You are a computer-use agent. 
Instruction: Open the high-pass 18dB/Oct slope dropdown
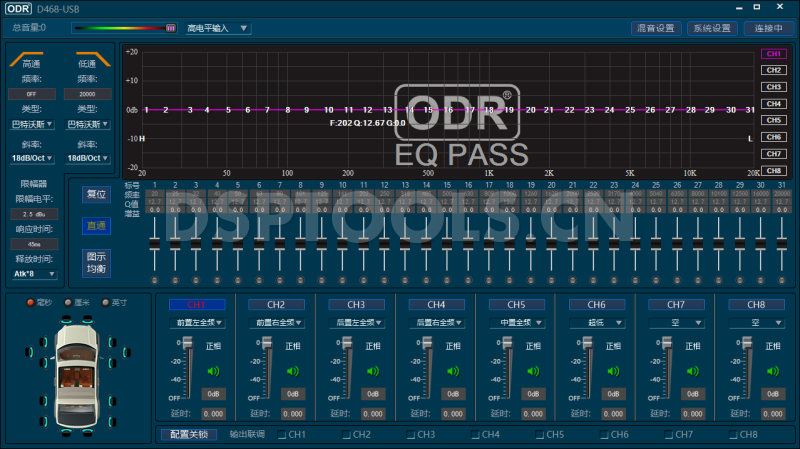[32, 159]
